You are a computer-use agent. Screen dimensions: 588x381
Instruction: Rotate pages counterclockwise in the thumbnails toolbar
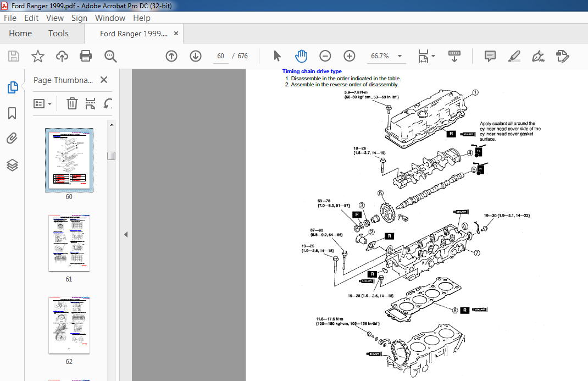pyautogui.click(x=108, y=103)
